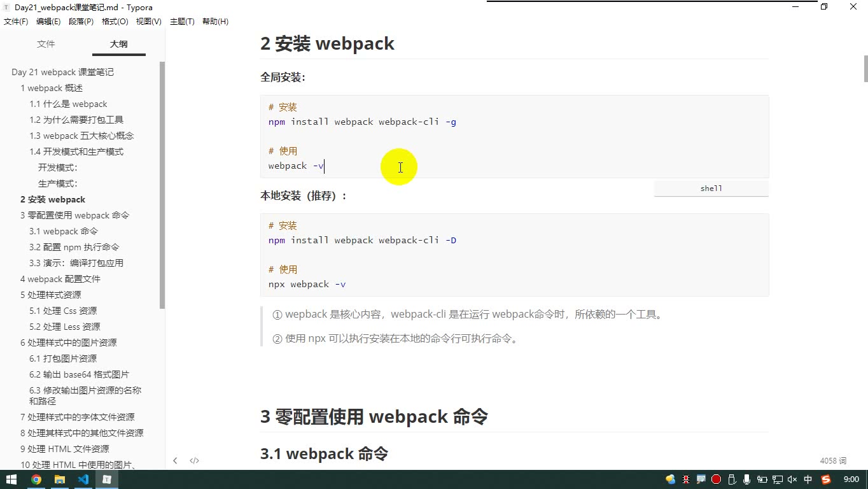Open the 编辑(E) menu
This screenshot has width=868, height=489.
coord(48,22)
